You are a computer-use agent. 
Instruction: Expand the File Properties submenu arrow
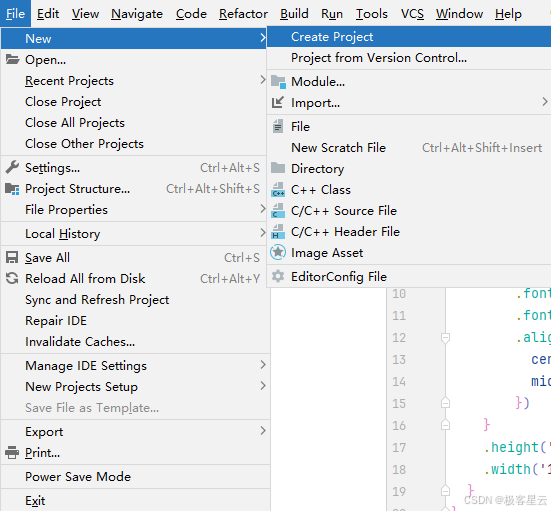262,209
